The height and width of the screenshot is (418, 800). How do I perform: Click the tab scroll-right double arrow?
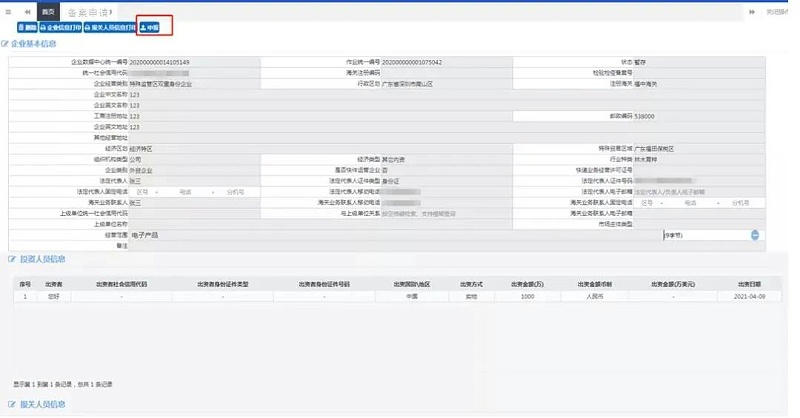point(752,12)
